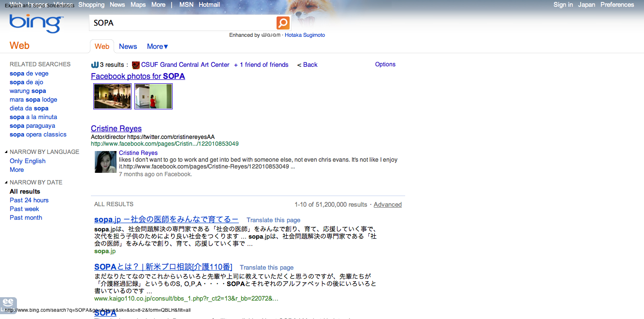Screen dimensions: 644x319
Task: Select the Web results tab
Action: (102, 46)
